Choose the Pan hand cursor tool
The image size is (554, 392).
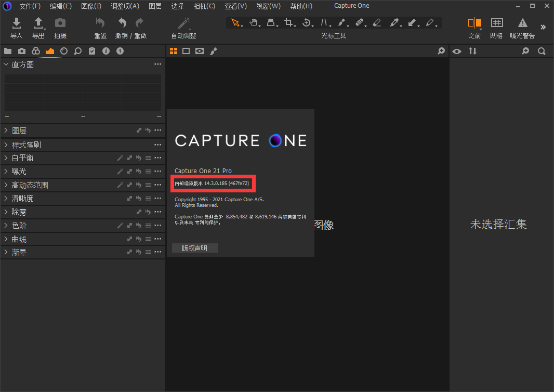[253, 23]
